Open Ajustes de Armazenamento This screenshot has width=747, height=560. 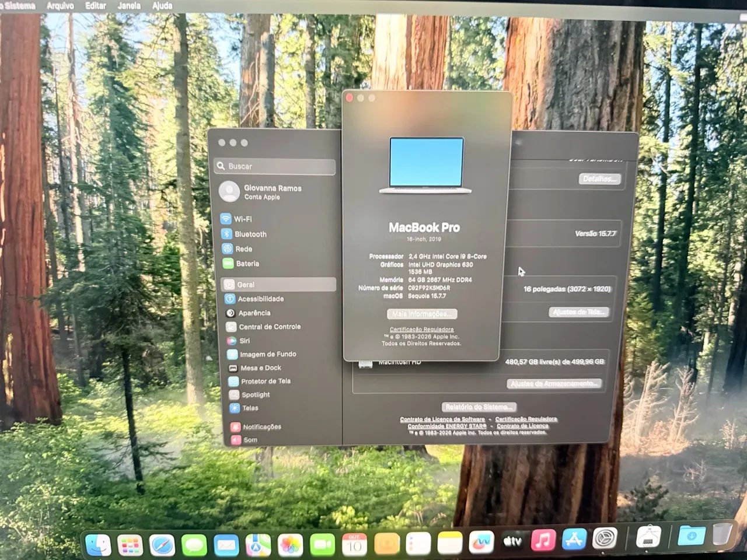[x=554, y=384]
